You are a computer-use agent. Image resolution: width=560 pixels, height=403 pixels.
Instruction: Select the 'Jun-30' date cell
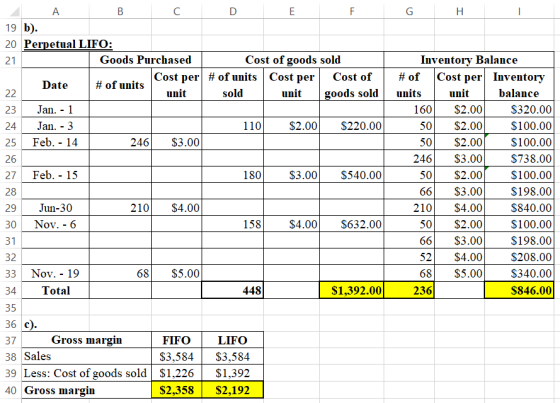55,208
